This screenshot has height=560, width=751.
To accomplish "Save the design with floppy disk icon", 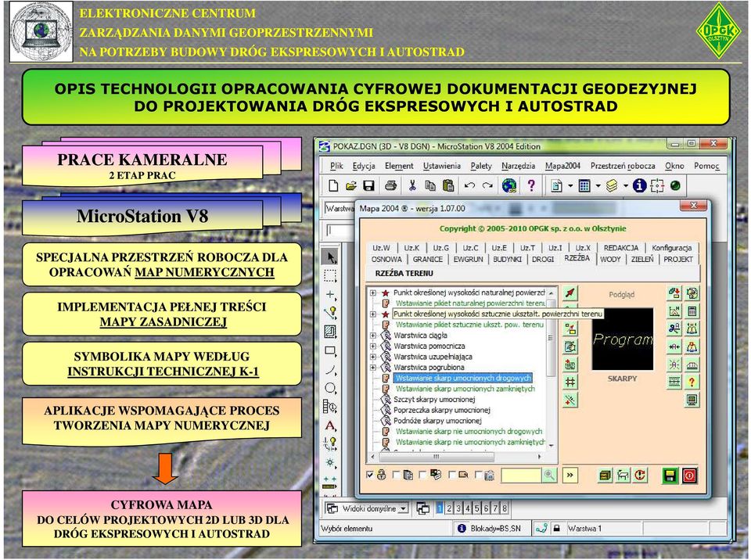I will click(x=368, y=186).
